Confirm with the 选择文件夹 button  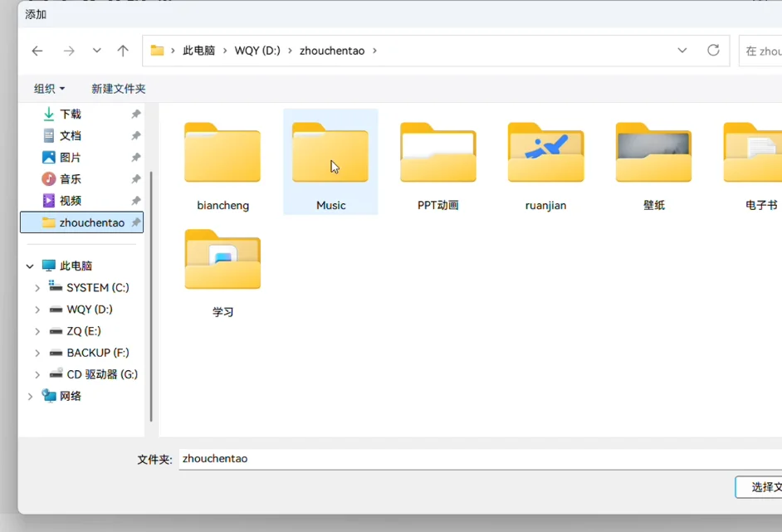[x=759, y=487]
